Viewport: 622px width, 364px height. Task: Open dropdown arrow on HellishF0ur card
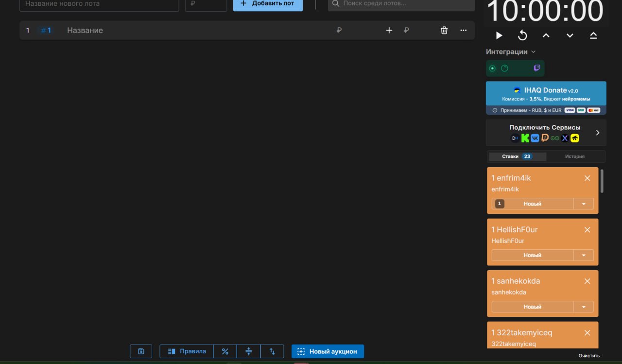[x=584, y=255]
